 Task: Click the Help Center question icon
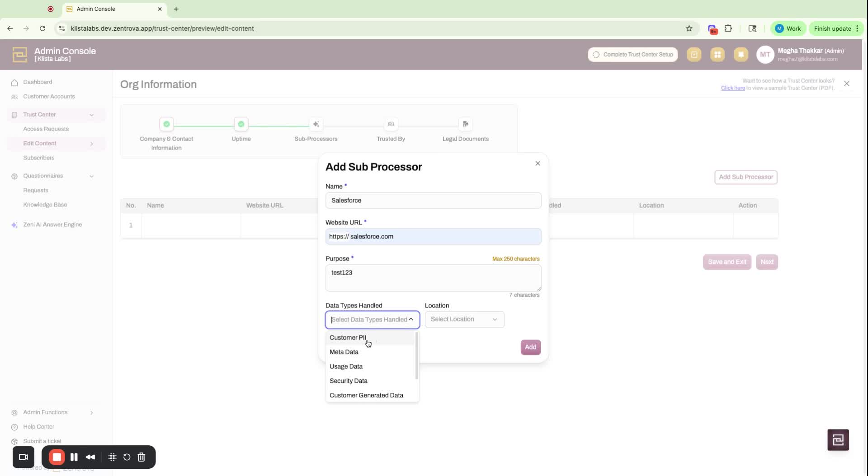point(14,427)
